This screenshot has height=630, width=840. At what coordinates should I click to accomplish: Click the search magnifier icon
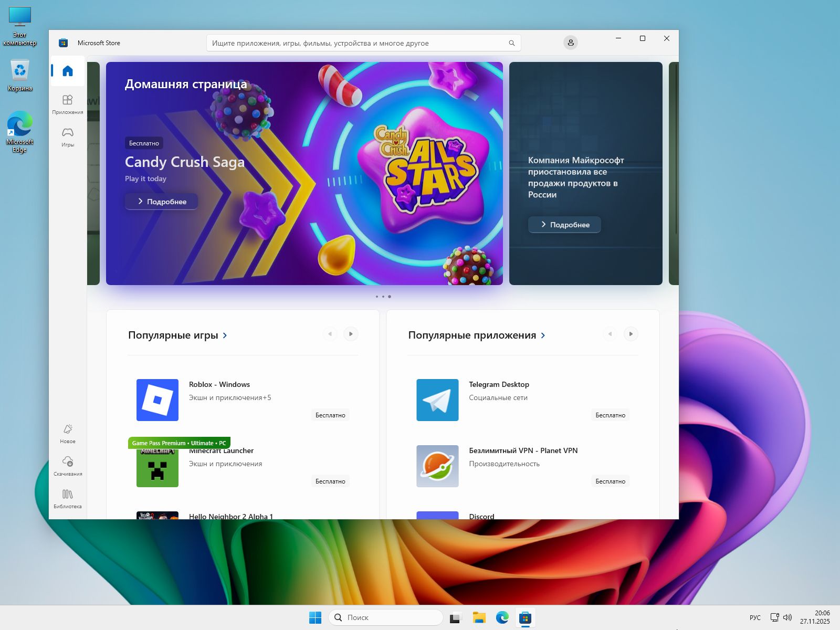(x=511, y=43)
